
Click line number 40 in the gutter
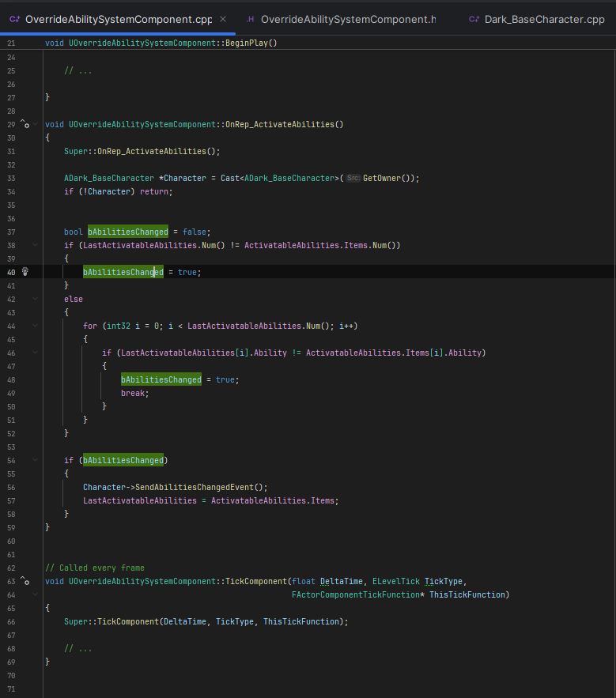pyautogui.click(x=10, y=272)
